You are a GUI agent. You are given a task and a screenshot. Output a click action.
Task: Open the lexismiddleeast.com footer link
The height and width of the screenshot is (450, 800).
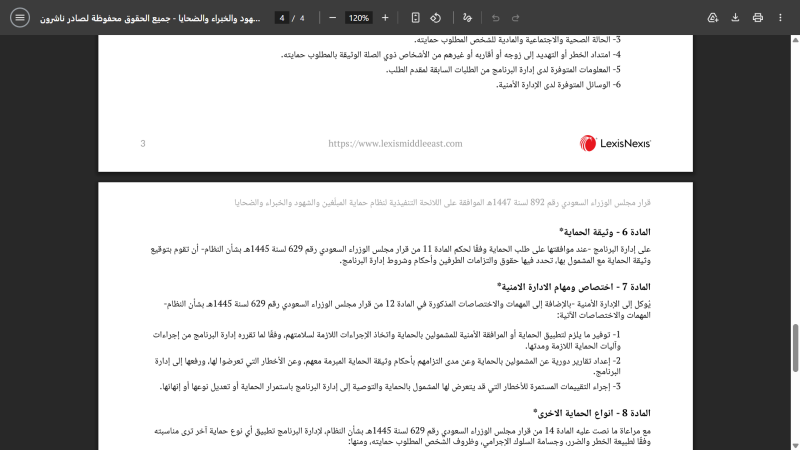click(x=395, y=143)
